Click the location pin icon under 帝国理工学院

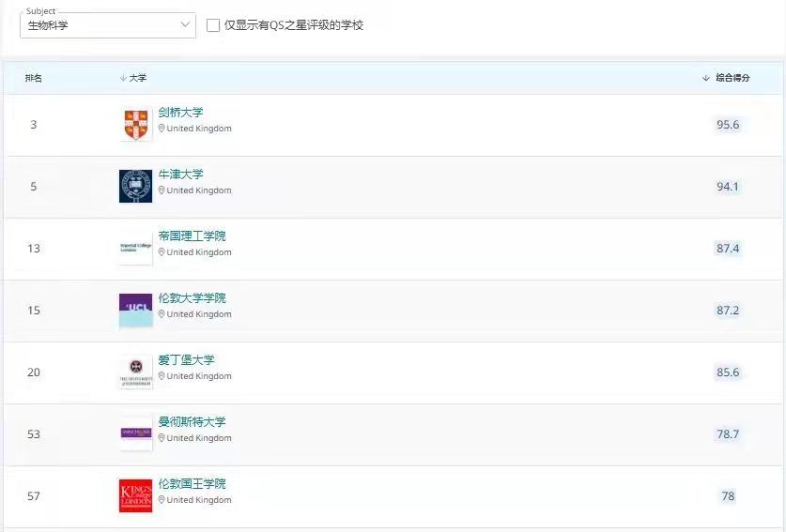[x=162, y=252]
